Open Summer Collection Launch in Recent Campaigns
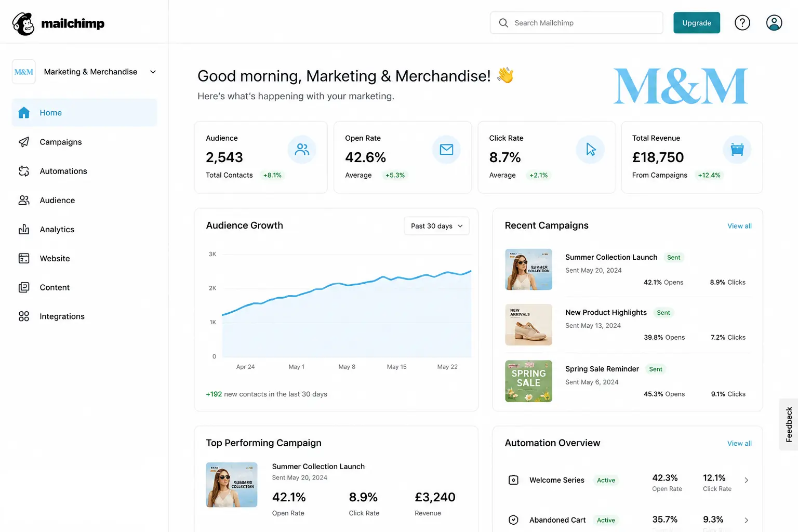The width and height of the screenshot is (798, 532). [611, 257]
